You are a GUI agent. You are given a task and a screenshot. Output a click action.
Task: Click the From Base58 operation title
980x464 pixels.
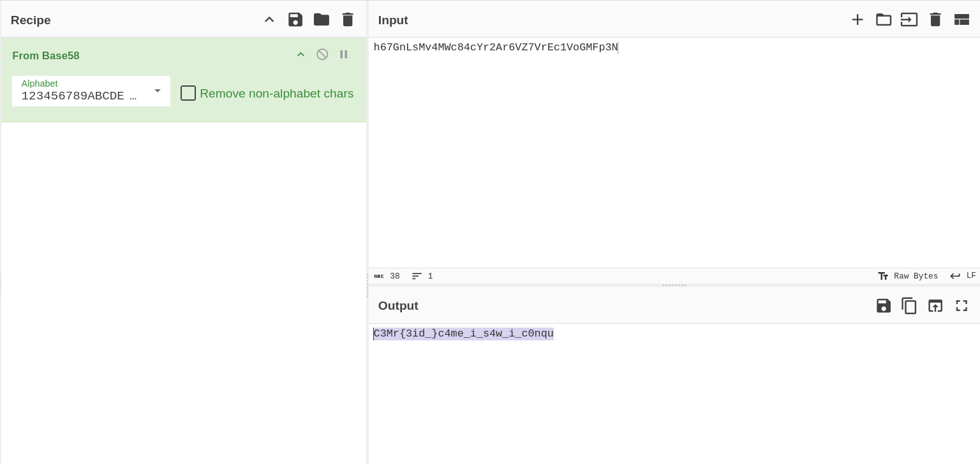[x=46, y=56]
